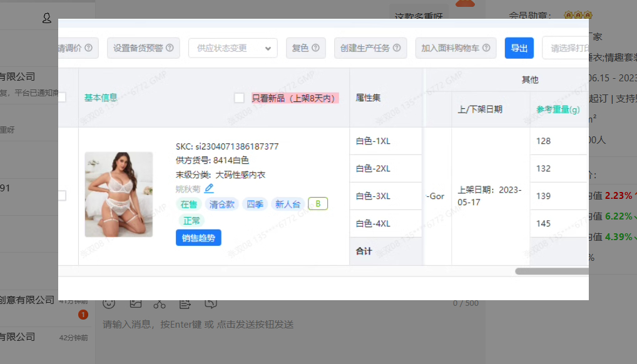The height and width of the screenshot is (364, 637).
Task: Click the 上架日期: 2023-05-17 cell
Action: [x=489, y=196]
